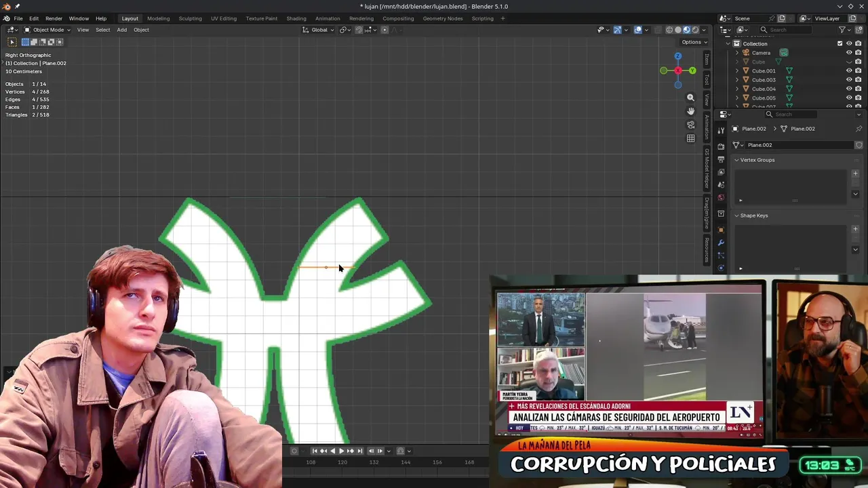
Task: Collapse the Shape Keys panel
Action: pos(736,216)
